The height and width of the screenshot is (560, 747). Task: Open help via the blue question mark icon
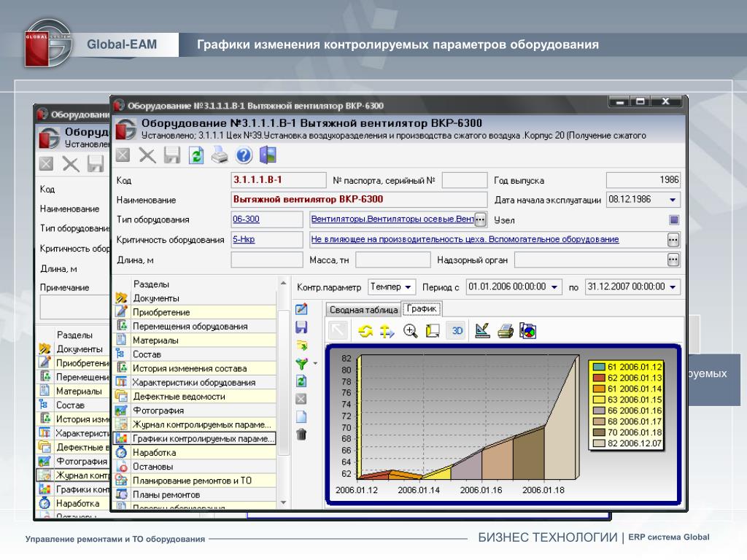tap(244, 155)
